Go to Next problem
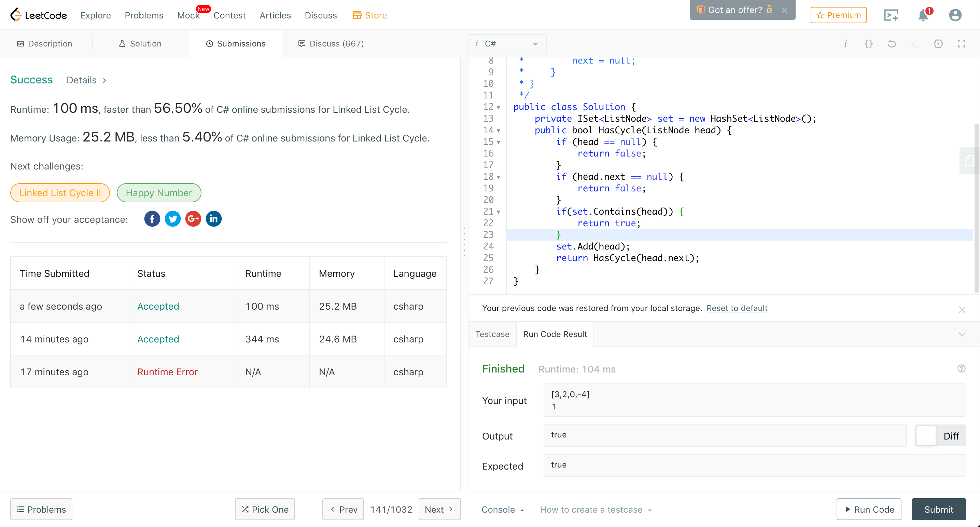 coord(439,509)
